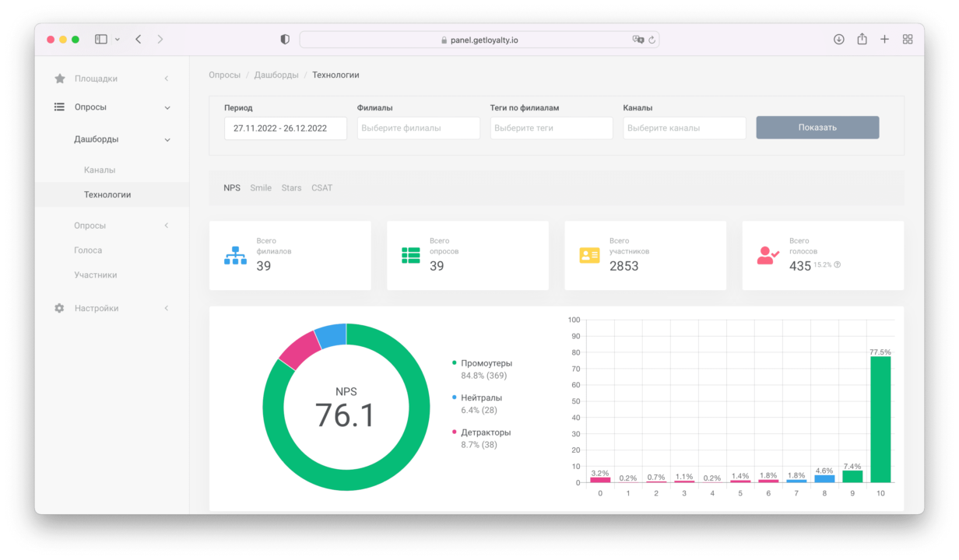Click the Период date range field
959x560 pixels.
285,128
